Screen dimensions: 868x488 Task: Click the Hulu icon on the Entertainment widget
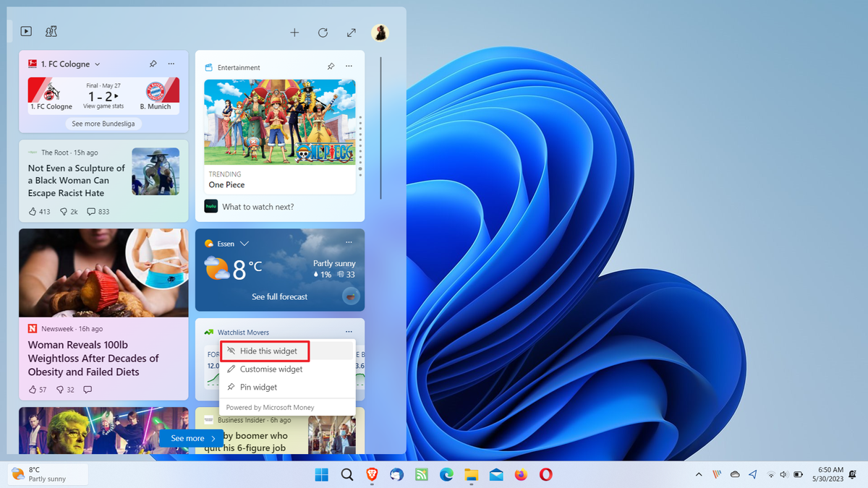pyautogui.click(x=210, y=206)
